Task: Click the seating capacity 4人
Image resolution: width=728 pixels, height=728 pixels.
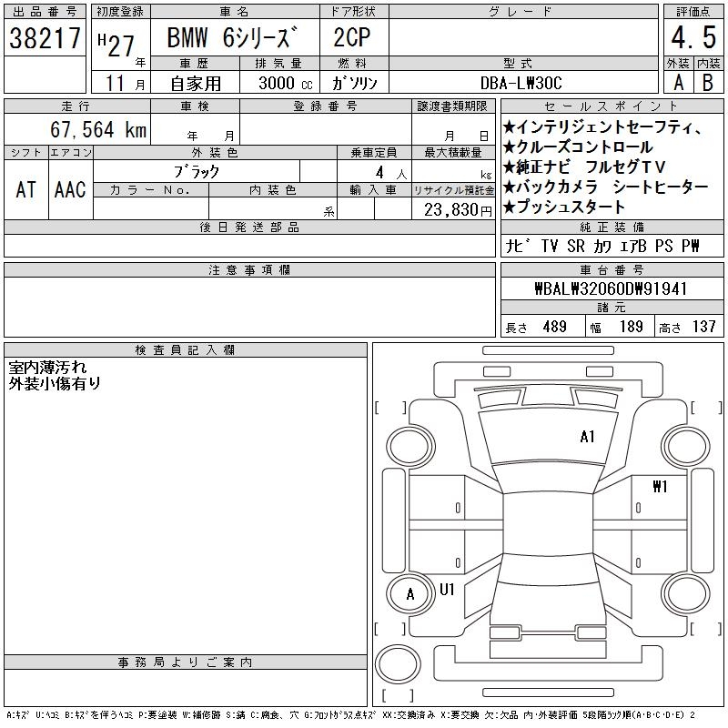Action: 391,173
